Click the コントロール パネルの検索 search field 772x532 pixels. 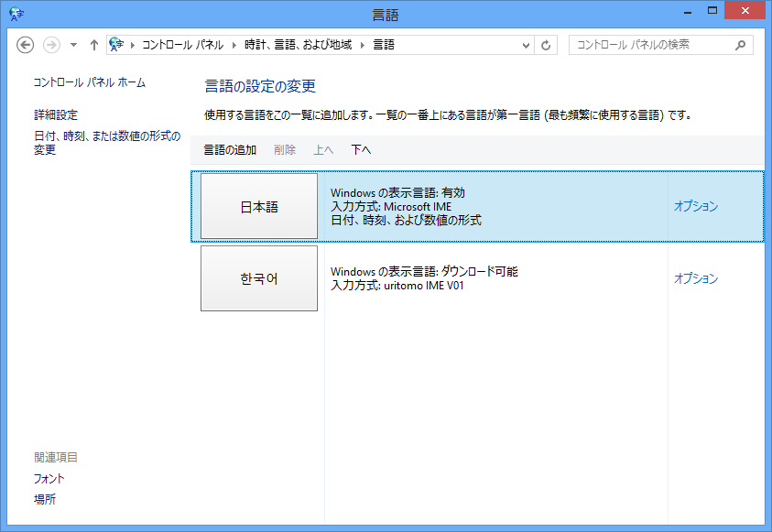click(650, 44)
